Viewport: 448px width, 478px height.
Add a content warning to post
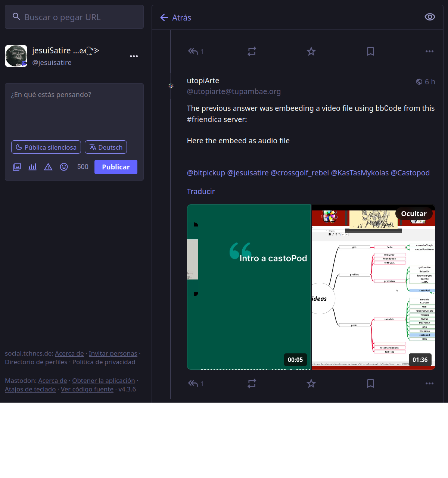48,167
